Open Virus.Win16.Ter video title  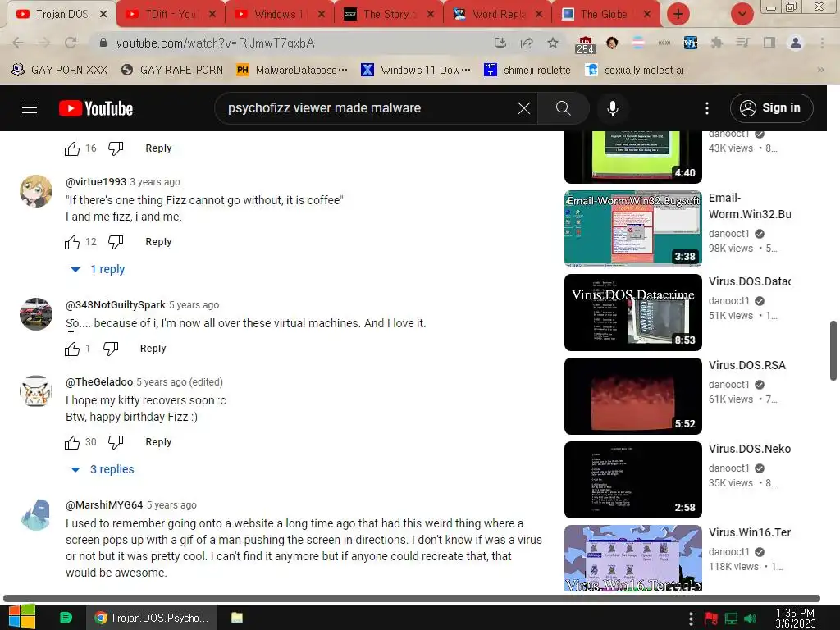coord(750,532)
